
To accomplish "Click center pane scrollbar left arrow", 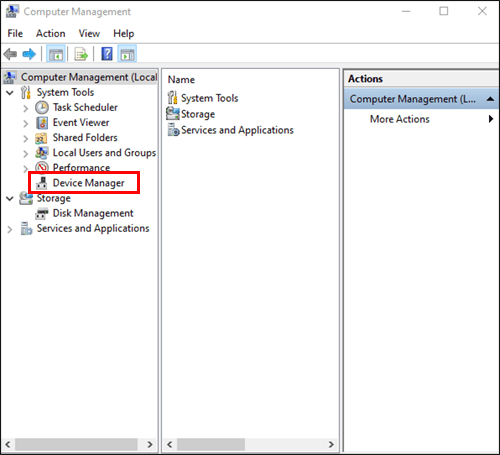I will [170, 444].
